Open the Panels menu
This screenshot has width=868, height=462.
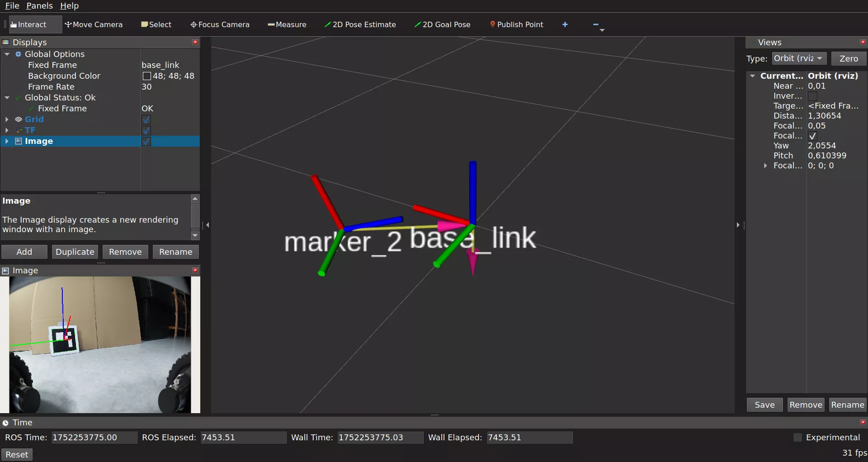click(x=39, y=6)
